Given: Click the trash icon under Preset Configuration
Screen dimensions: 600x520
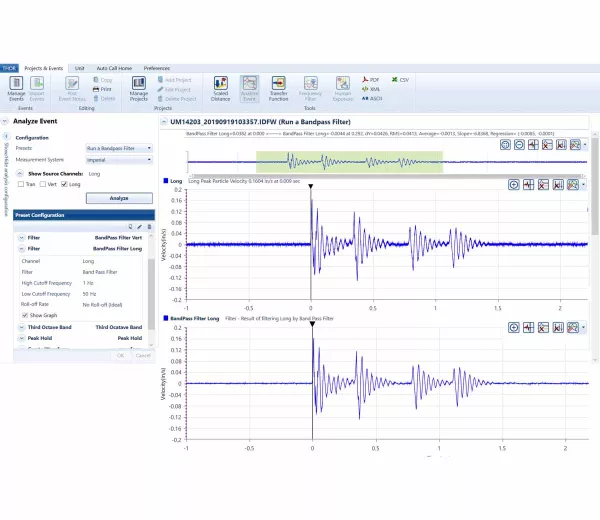Looking at the screenshot, I should point(149,227).
